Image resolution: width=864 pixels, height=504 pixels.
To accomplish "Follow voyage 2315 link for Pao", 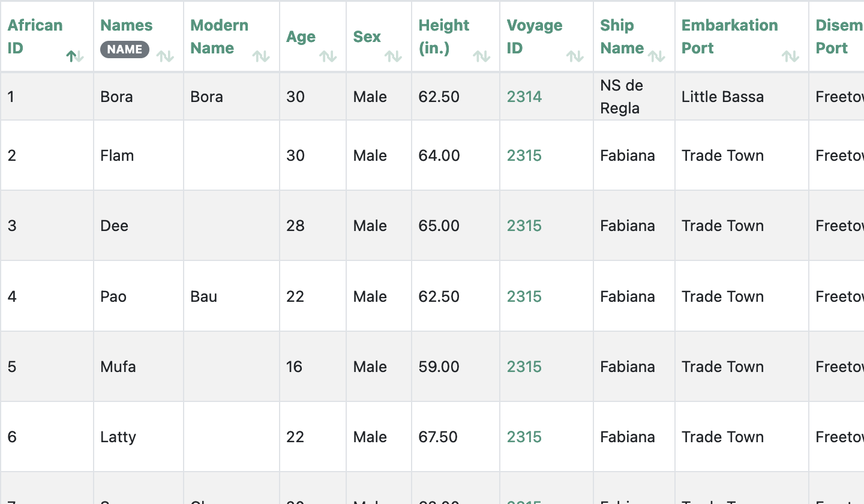I will click(524, 296).
